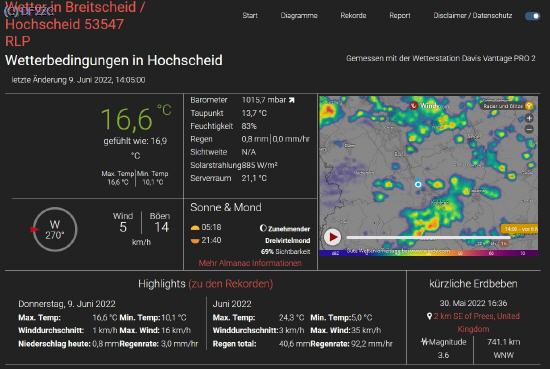Zoom out on the radar map
This screenshot has height=369, width=550.
click(x=529, y=129)
